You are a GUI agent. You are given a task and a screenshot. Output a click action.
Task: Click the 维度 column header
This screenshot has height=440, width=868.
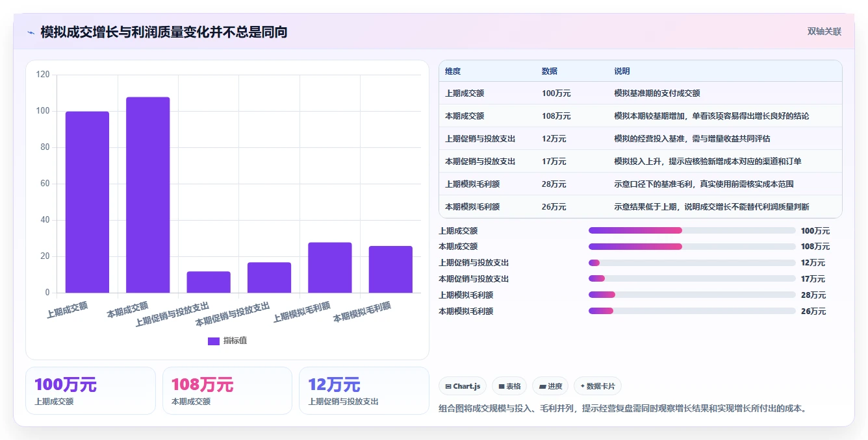[x=453, y=71]
